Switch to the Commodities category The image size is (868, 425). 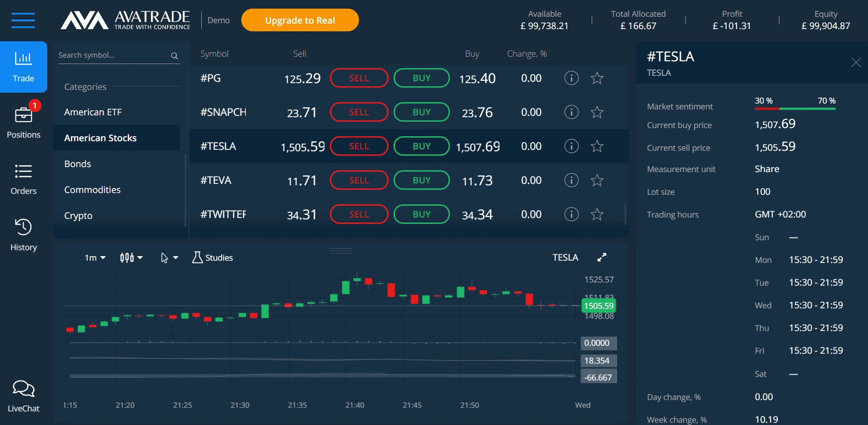[x=92, y=189]
